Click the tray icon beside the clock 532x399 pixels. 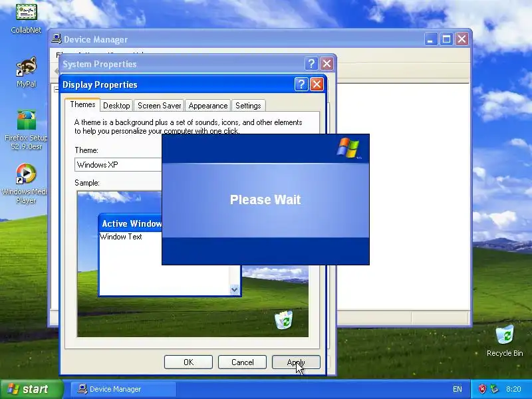[494, 389]
